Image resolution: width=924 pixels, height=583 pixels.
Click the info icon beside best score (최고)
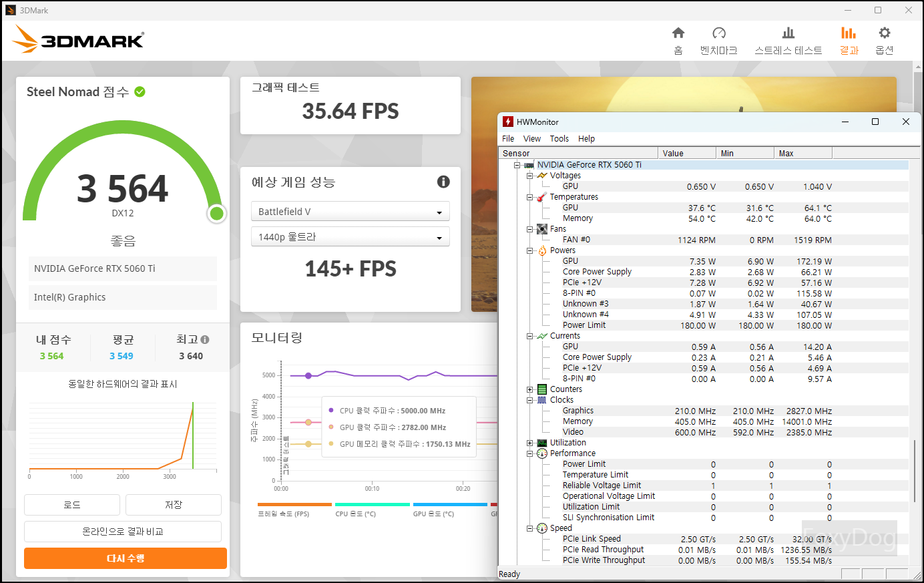click(x=205, y=339)
